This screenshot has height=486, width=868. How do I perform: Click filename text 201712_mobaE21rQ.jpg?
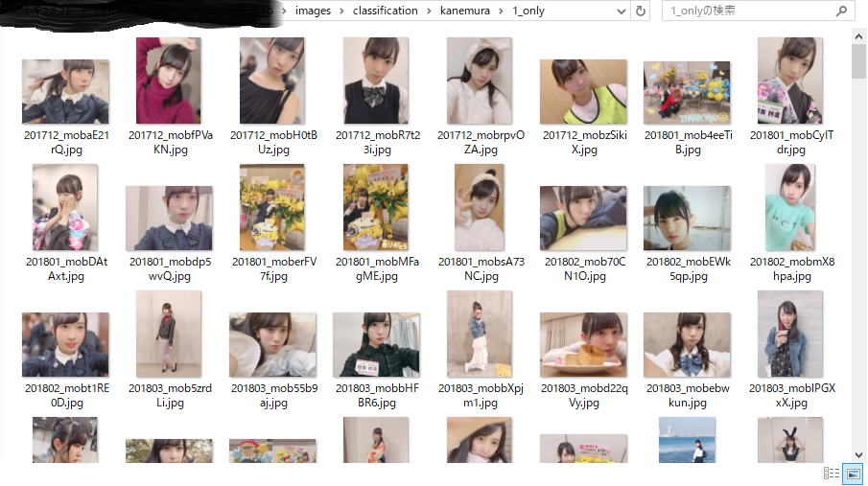(66, 142)
